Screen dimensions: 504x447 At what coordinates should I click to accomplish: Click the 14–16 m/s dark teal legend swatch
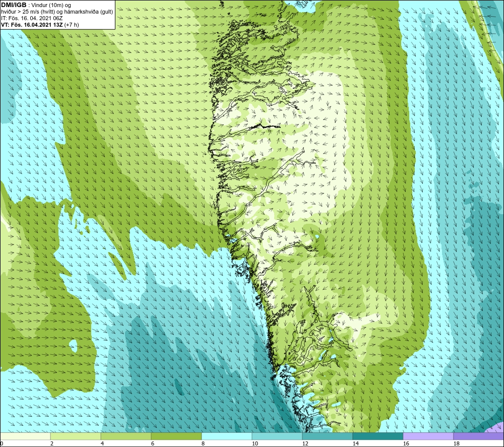point(378,436)
